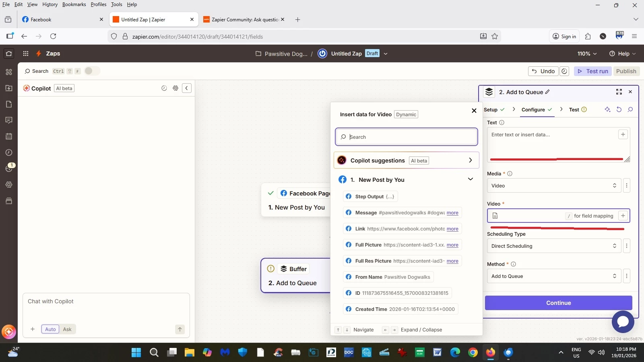Click more link on Full Res Picture row
Image resolution: width=644 pixels, height=362 pixels.
click(452, 261)
